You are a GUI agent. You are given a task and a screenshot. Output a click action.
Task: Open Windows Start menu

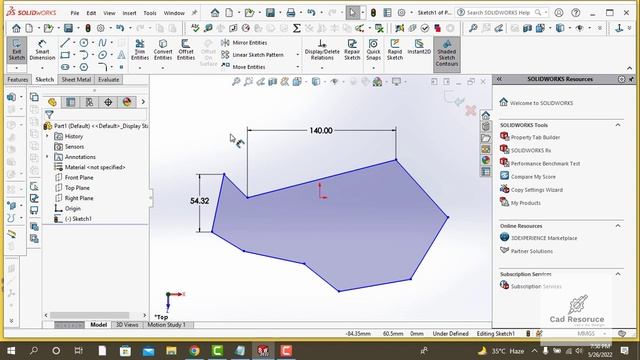pos(11,351)
